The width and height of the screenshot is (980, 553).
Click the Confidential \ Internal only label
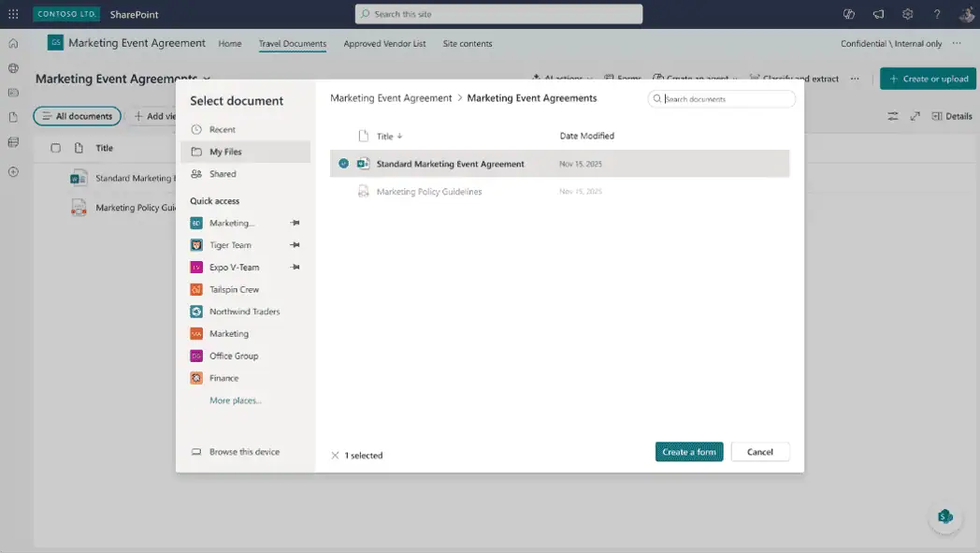tap(890, 44)
